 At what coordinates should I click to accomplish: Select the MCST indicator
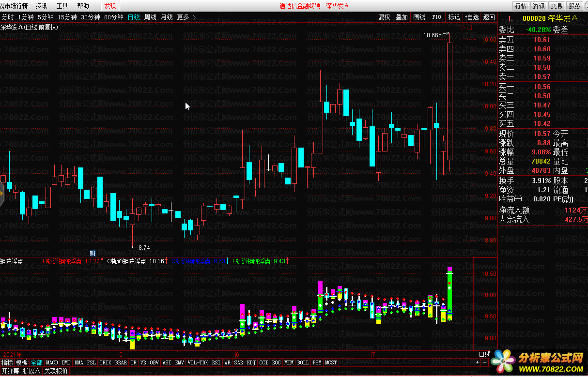click(x=331, y=362)
